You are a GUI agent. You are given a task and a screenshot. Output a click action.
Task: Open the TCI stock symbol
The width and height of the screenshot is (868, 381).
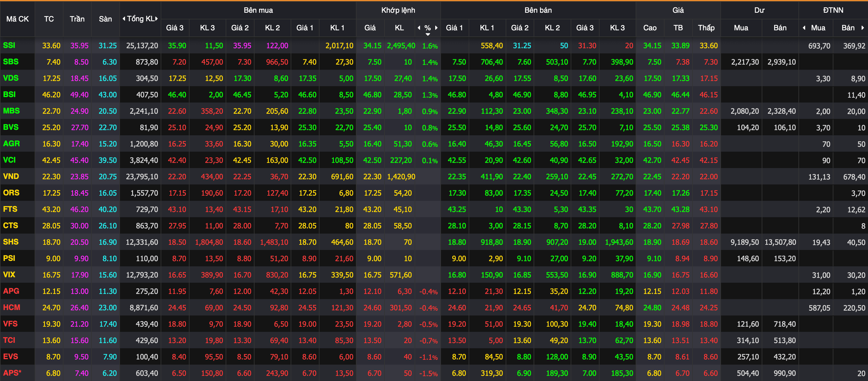pos(9,340)
